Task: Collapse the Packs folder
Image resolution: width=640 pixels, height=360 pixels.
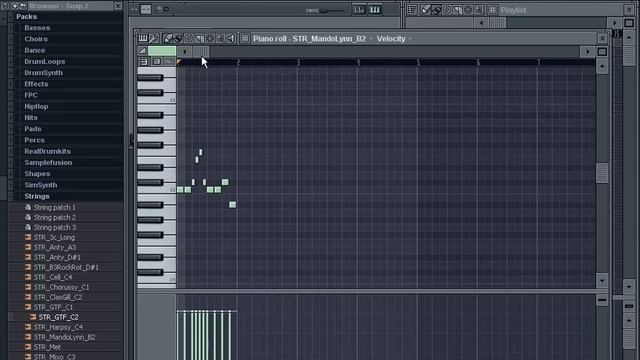Action: [27, 17]
